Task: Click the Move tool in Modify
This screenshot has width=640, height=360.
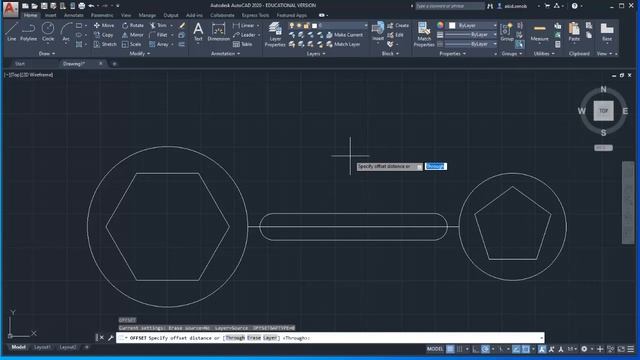Action: click(x=104, y=25)
